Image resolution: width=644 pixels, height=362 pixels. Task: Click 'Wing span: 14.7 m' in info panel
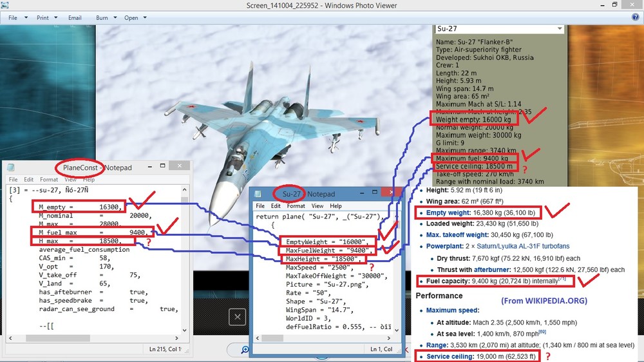pyautogui.click(x=464, y=88)
